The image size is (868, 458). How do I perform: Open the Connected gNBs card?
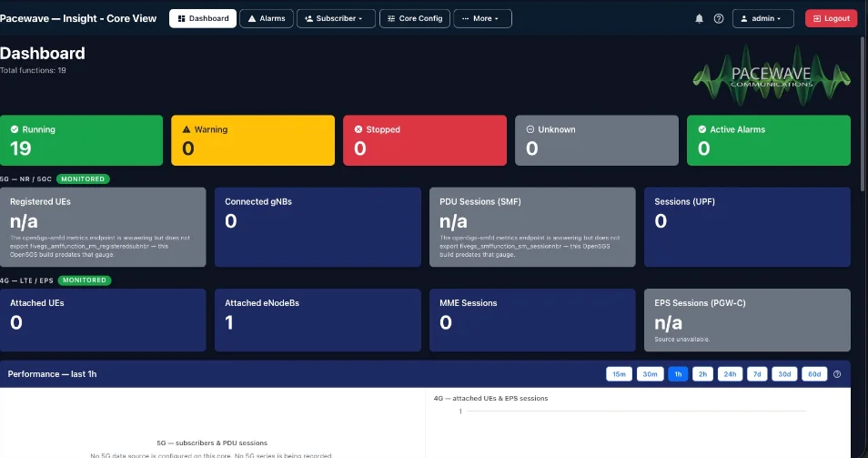click(318, 227)
